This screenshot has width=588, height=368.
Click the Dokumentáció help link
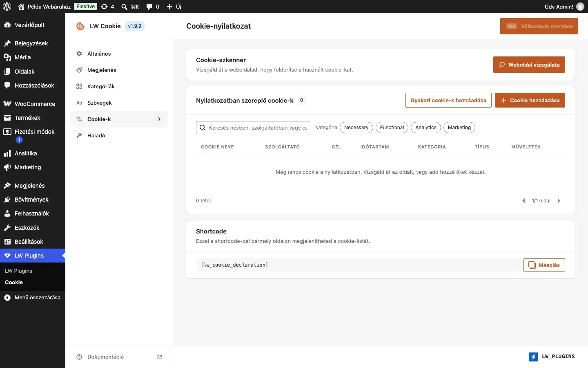pos(105,357)
